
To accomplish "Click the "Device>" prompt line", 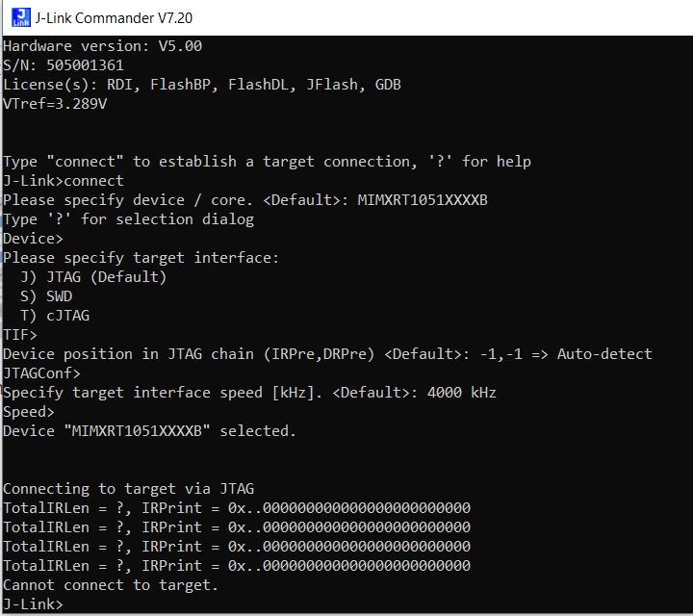I will [x=33, y=239].
